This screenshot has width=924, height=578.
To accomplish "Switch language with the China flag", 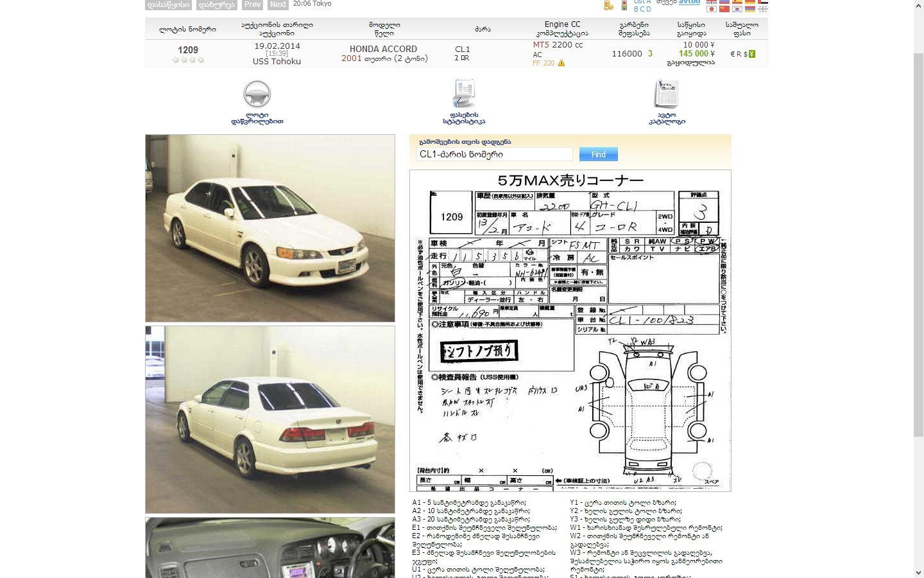I will [724, 9].
